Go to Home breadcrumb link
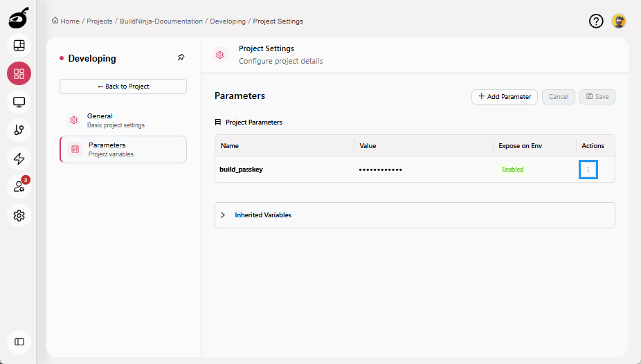641x364 pixels. [70, 21]
